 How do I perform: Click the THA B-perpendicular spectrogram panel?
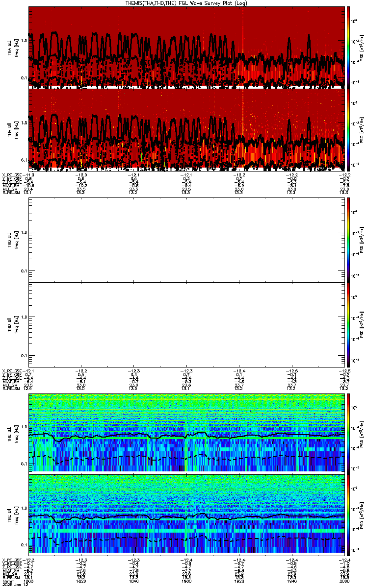click(x=186, y=47)
